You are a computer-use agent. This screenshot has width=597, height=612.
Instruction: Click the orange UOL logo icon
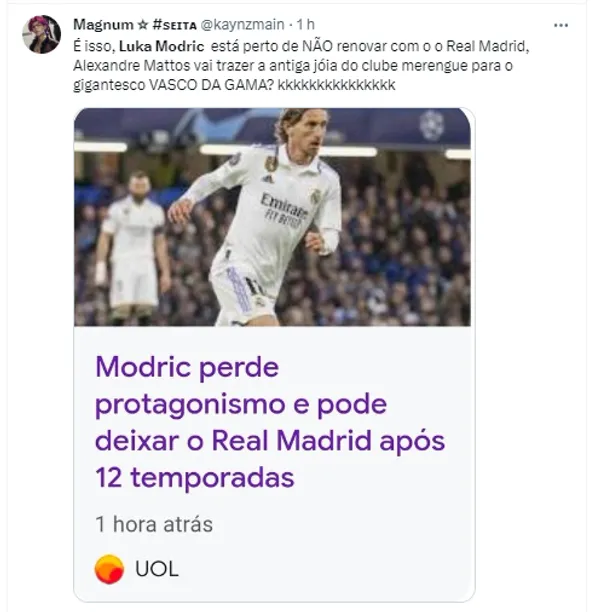(x=110, y=569)
